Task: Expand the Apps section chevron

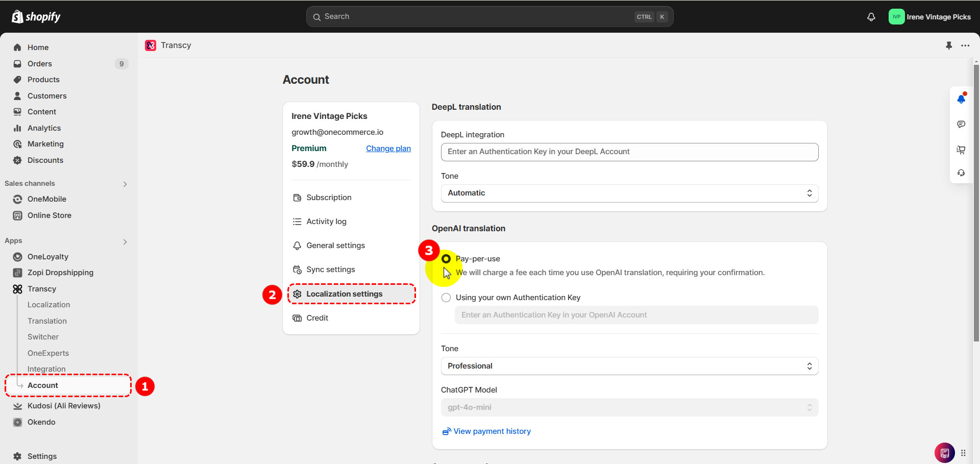Action: tap(125, 242)
